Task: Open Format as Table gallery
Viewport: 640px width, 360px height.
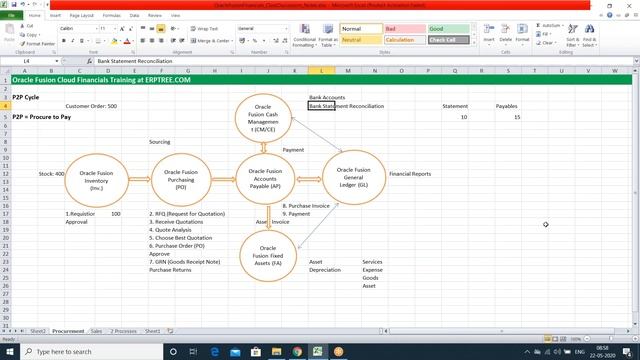Action: click(x=328, y=36)
